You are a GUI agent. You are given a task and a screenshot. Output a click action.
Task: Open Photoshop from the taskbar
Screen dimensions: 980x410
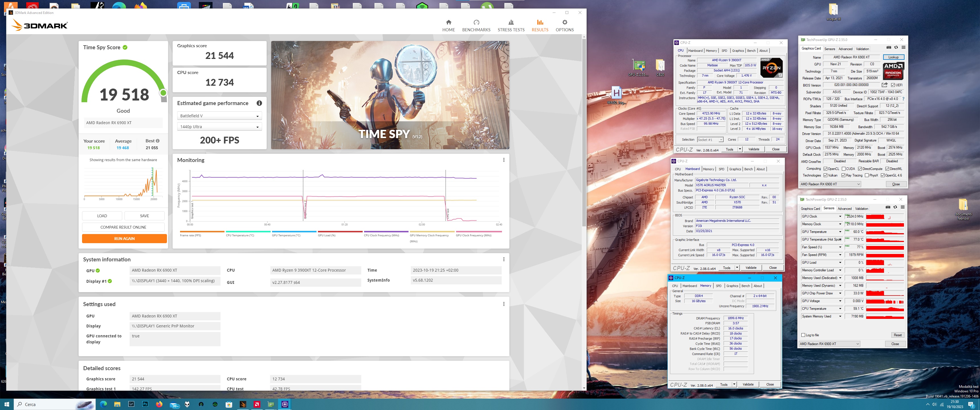tap(145, 404)
